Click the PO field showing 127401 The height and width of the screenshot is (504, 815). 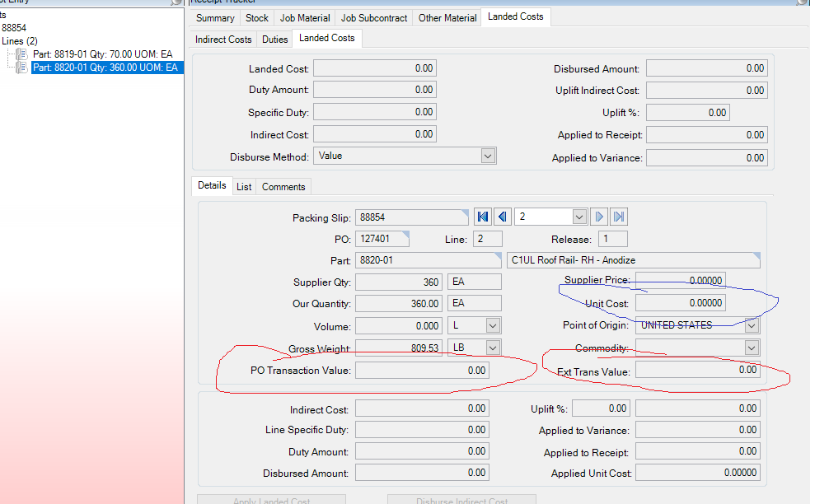click(382, 239)
